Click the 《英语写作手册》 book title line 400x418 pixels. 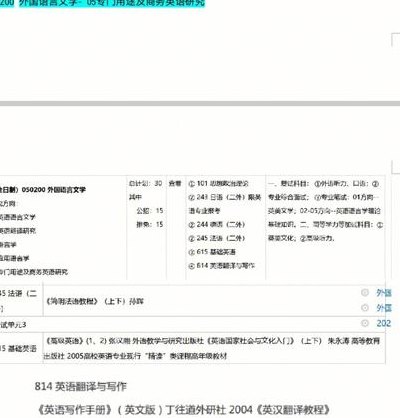(183, 410)
